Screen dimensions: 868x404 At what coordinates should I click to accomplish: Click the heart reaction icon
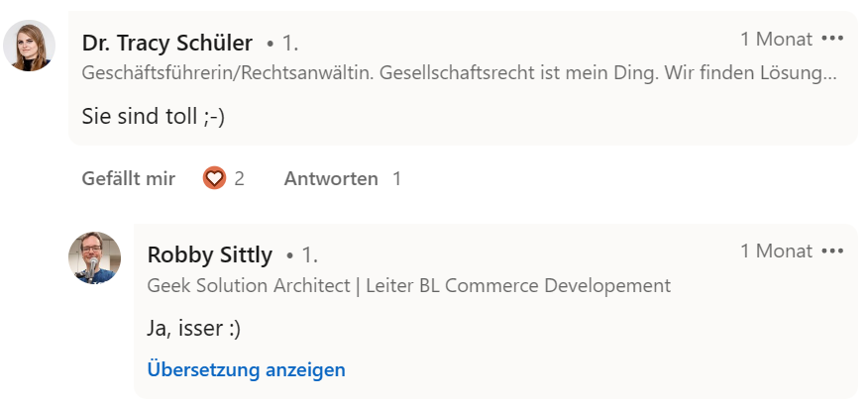214,178
